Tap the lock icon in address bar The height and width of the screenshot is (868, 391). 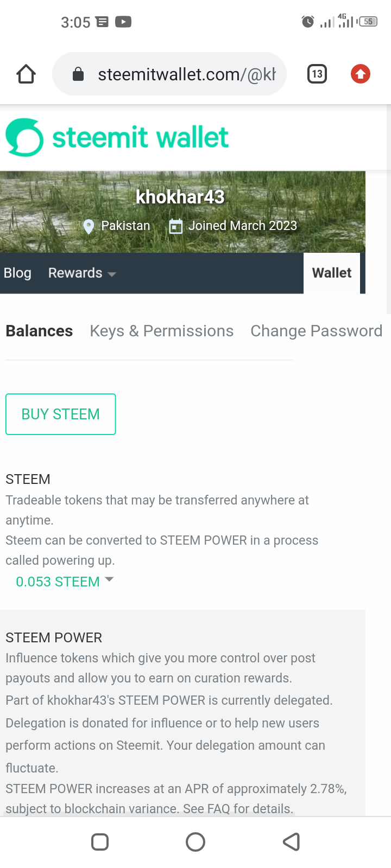pyautogui.click(x=78, y=74)
